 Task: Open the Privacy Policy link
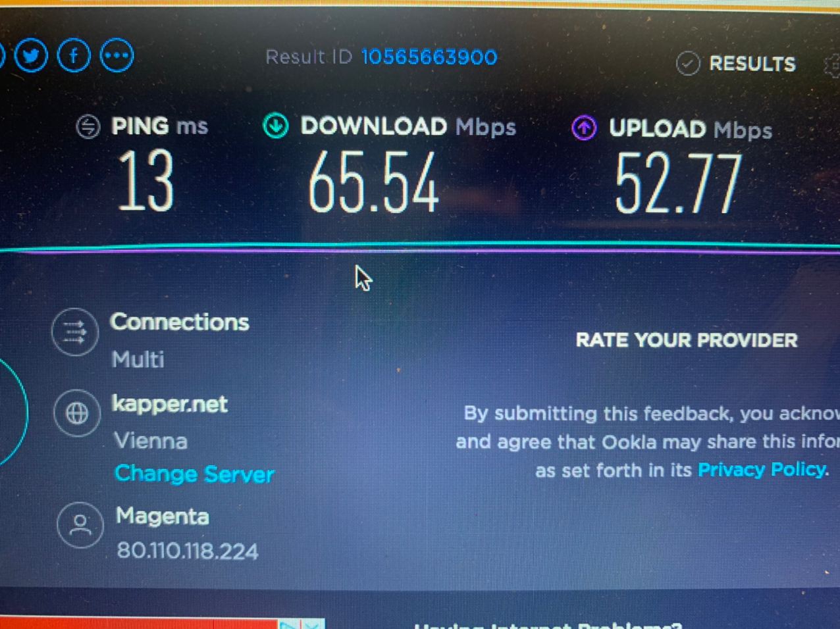pos(762,469)
